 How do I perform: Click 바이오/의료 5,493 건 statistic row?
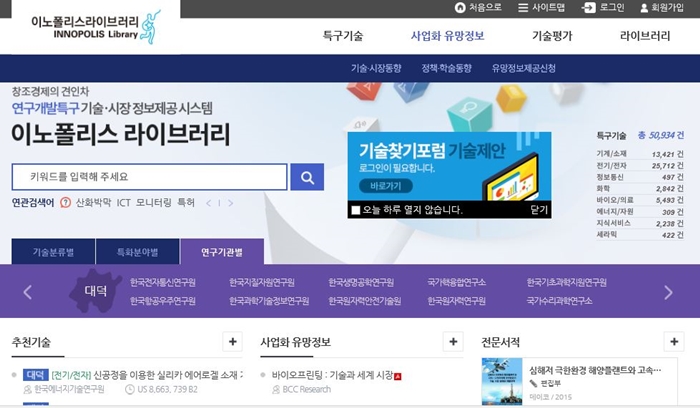click(x=640, y=200)
